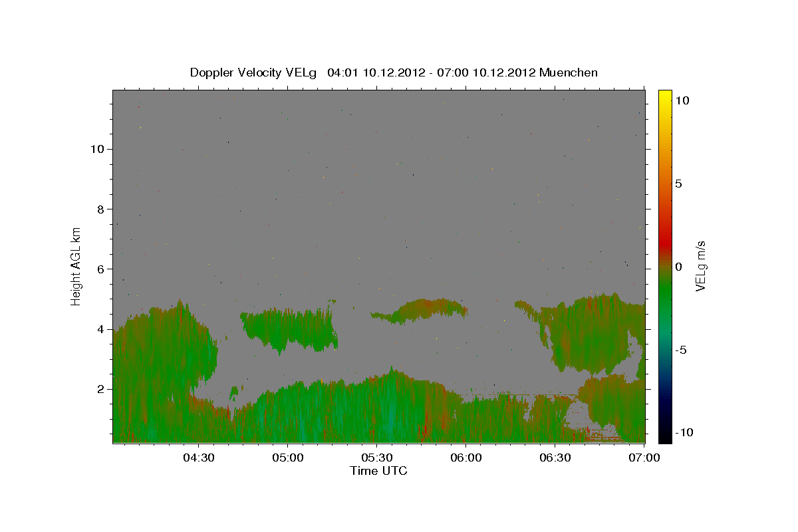Click the '07:00' time tick label
This screenshot has width=798, height=532.
[644, 458]
